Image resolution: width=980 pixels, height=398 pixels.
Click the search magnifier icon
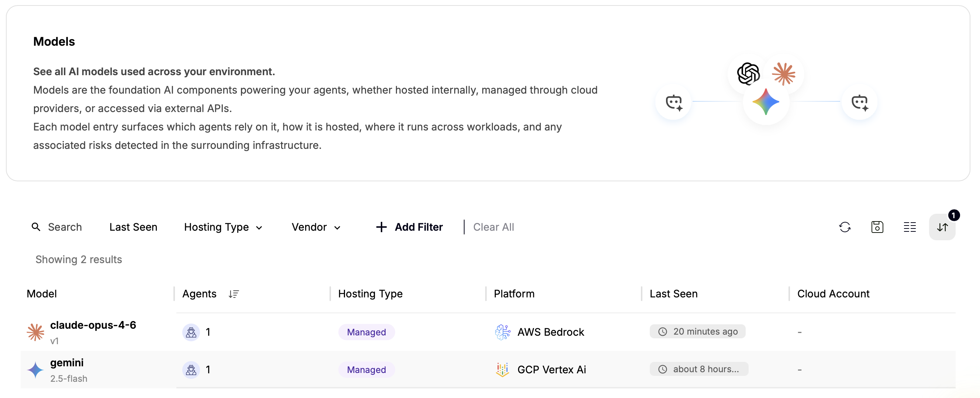point(36,227)
